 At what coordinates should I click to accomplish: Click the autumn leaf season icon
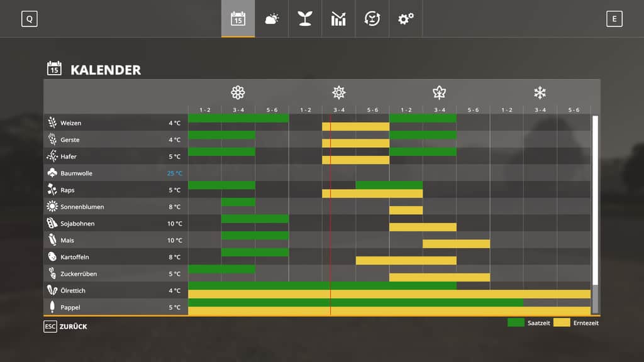click(439, 93)
